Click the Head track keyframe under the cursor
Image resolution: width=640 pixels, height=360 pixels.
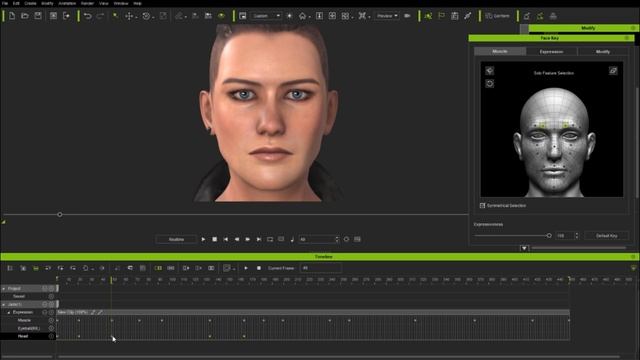(x=112, y=336)
